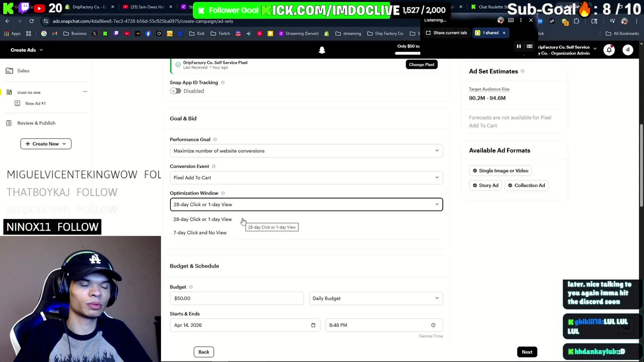Viewport: 644px width, 362px height.
Task: Open the Sales campaign in the sidebar
Action: 23,71
